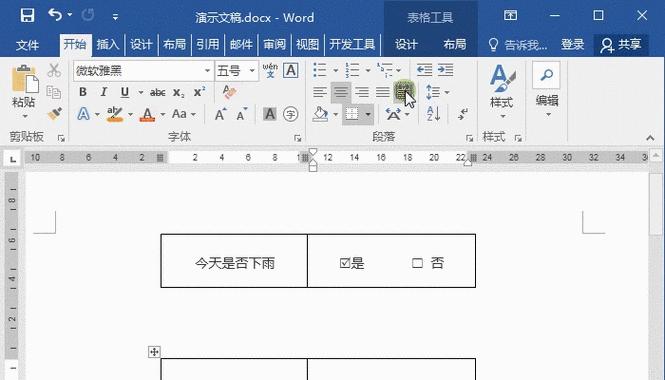Image resolution: width=665 pixels, height=380 pixels.
Task: Open the font size 五号 dropdown
Action: click(252, 70)
